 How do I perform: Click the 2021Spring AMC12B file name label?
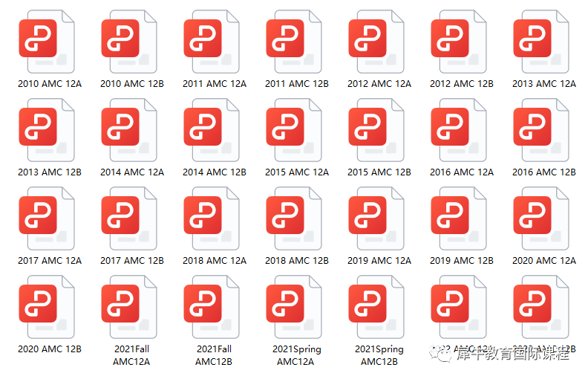pyautogui.click(x=379, y=355)
